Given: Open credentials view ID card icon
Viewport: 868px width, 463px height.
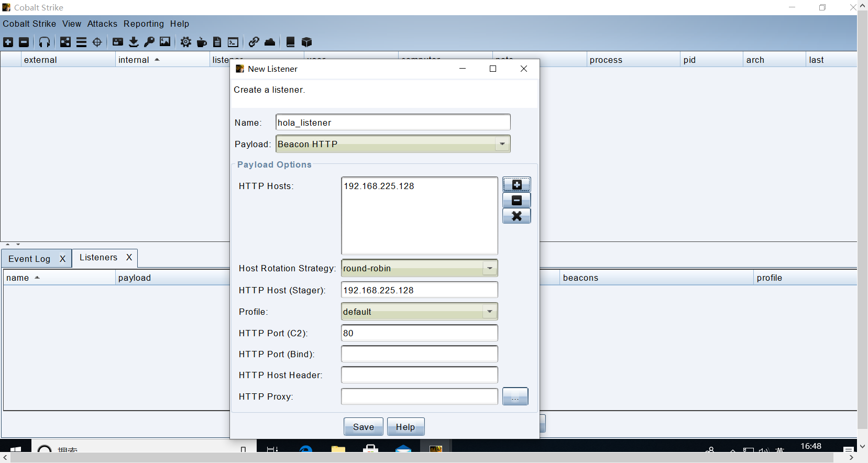Looking at the screenshot, I should click(118, 42).
